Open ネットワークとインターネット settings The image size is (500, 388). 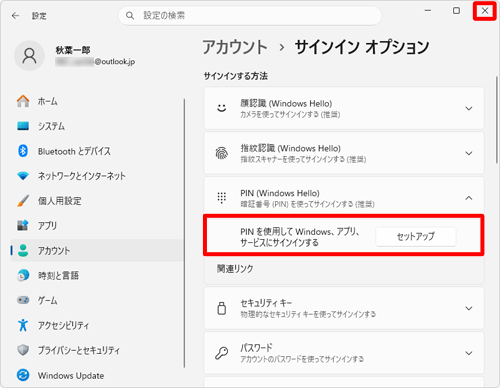(x=97, y=176)
